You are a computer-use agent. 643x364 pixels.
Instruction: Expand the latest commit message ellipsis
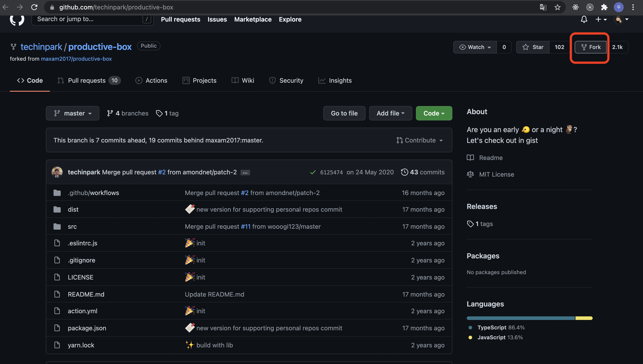[245, 173]
